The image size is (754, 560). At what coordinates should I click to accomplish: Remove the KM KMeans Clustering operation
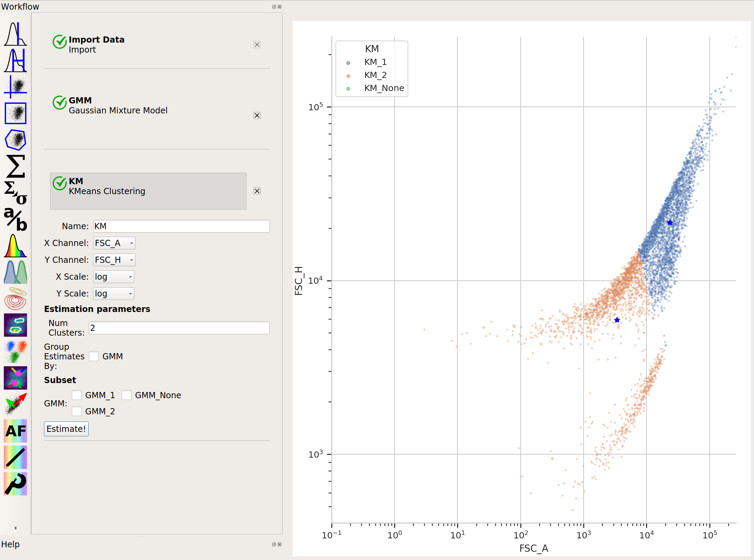pyautogui.click(x=257, y=191)
